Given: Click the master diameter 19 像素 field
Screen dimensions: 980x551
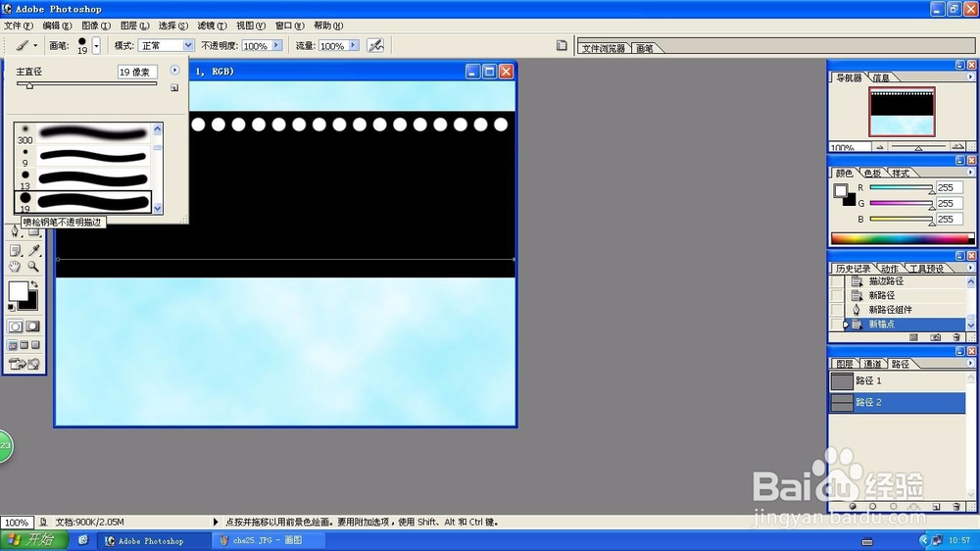Looking at the screenshot, I should tap(137, 72).
